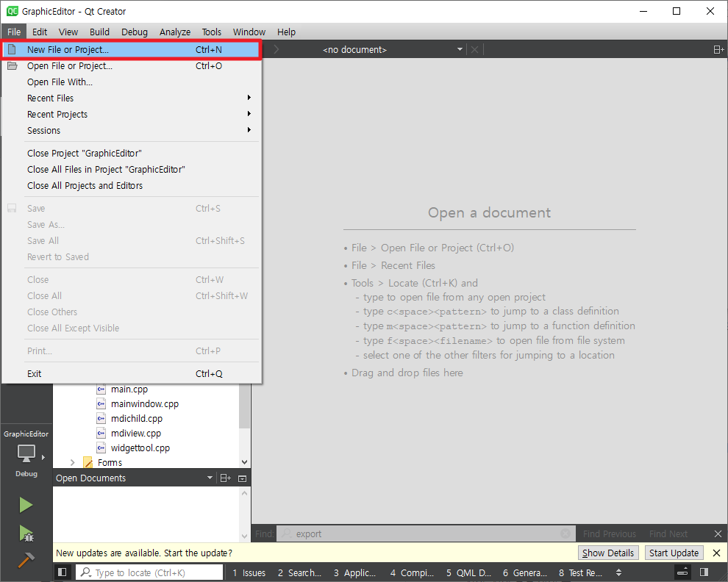Click the Show Details button

[608, 553]
